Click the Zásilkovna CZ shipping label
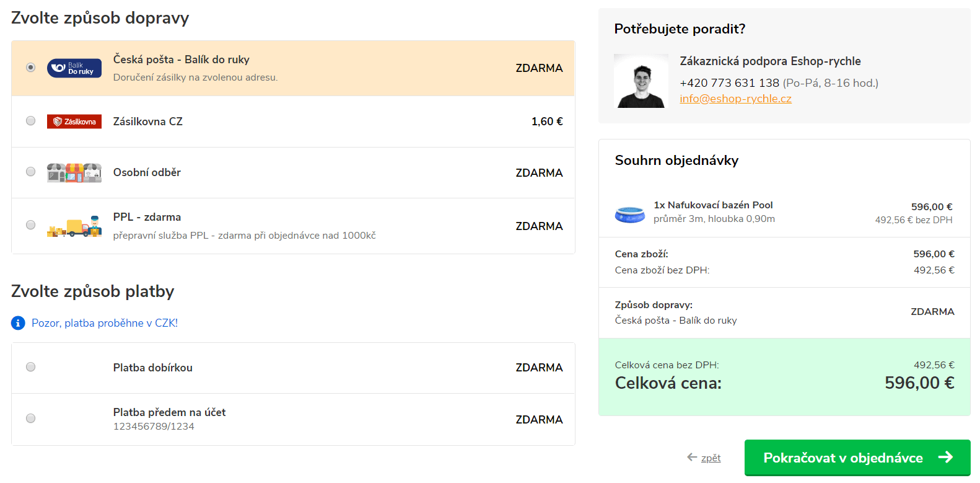This screenshot has height=483, width=980. click(148, 122)
